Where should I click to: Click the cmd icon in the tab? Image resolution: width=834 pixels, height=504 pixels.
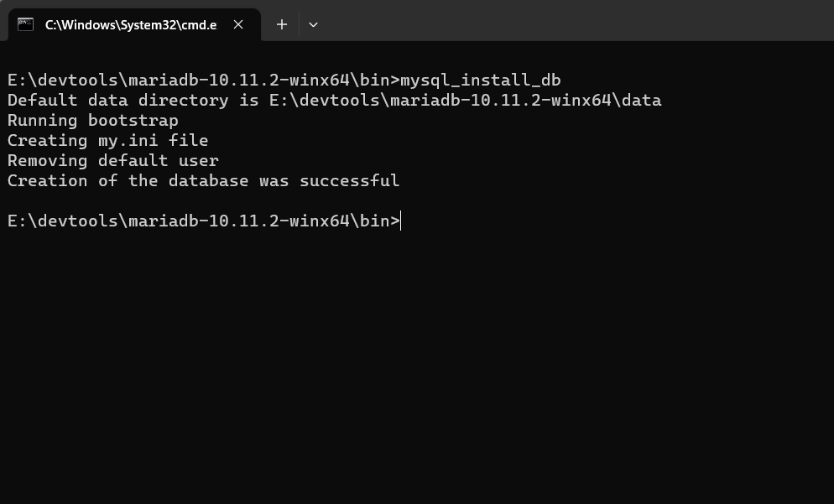click(x=25, y=24)
